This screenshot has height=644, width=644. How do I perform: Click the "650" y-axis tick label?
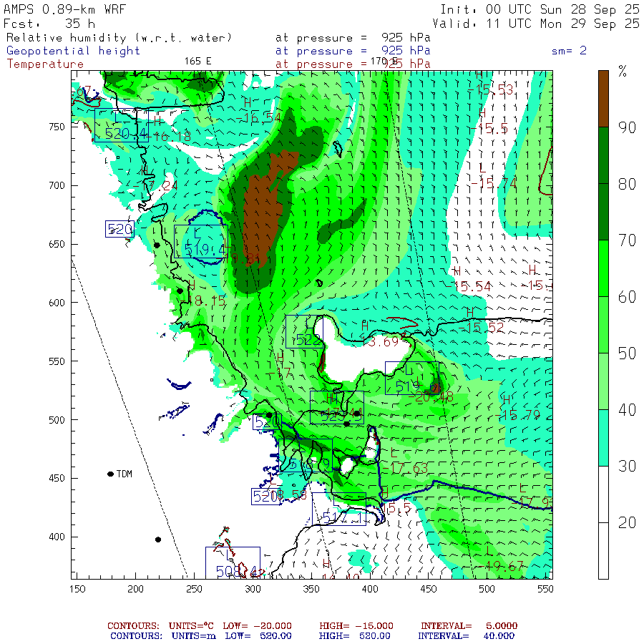57,244
